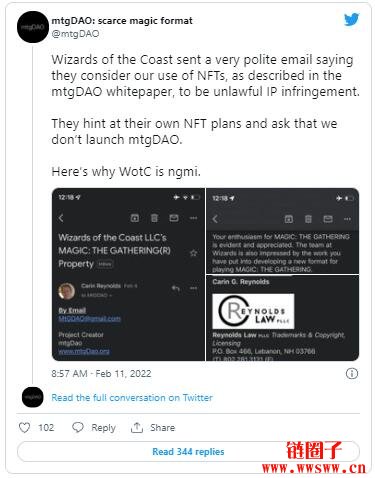
Task: Click mtgDAO: scarce magic format name
Action: 122,21
